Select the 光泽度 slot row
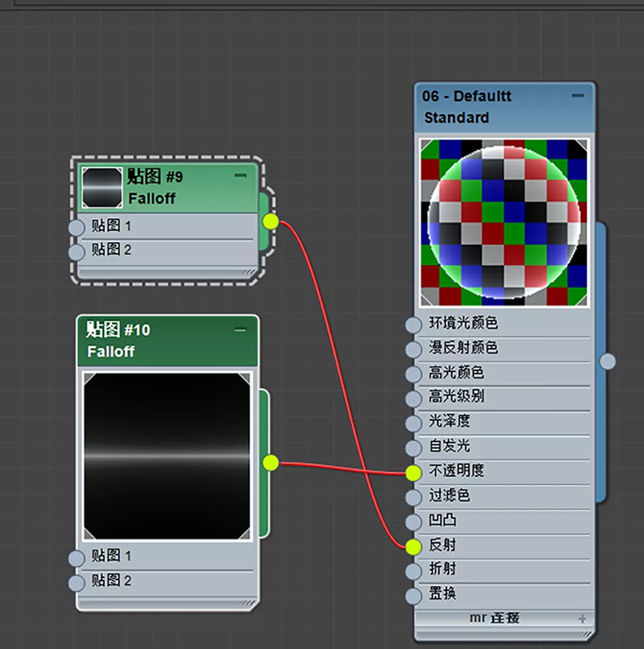 pyautogui.click(x=501, y=422)
